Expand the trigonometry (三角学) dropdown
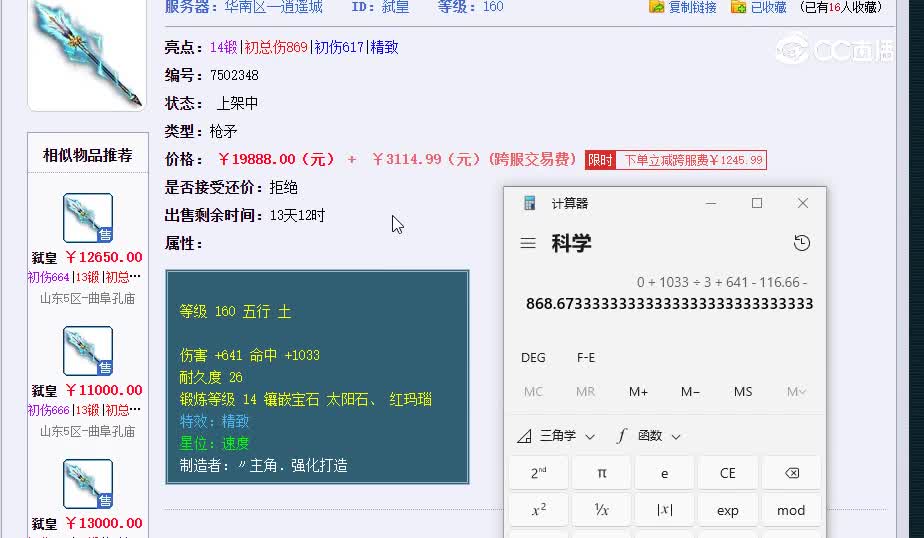The width and height of the screenshot is (924, 538). click(x=556, y=436)
